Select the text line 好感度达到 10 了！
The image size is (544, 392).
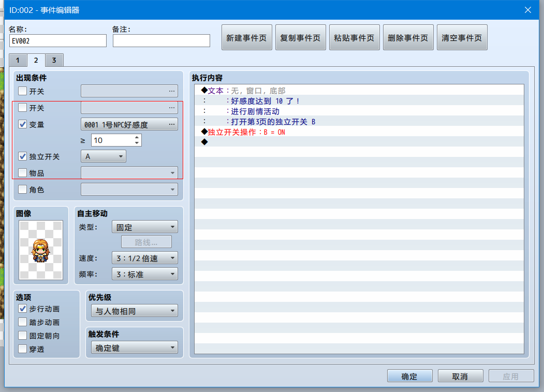pos(359,101)
